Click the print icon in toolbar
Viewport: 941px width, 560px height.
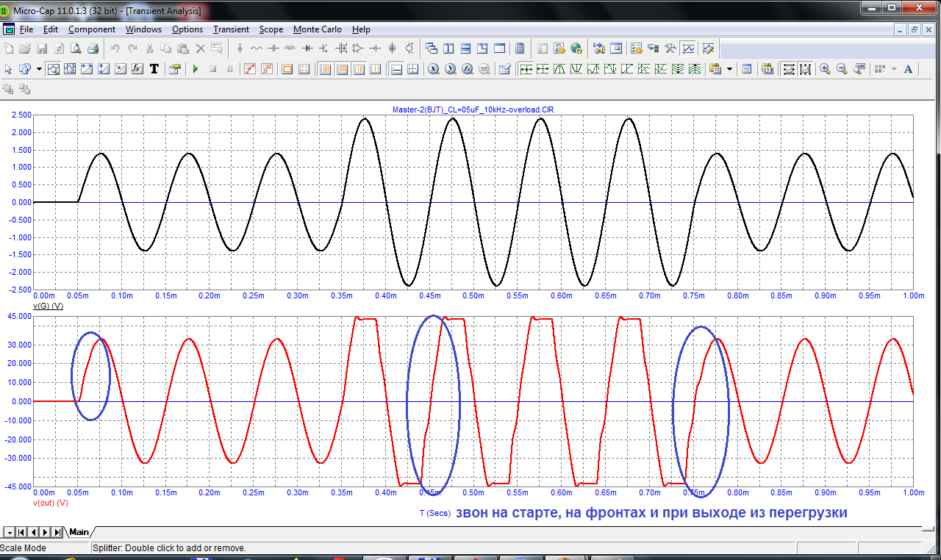pyautogui.click(x=93, y=49)
